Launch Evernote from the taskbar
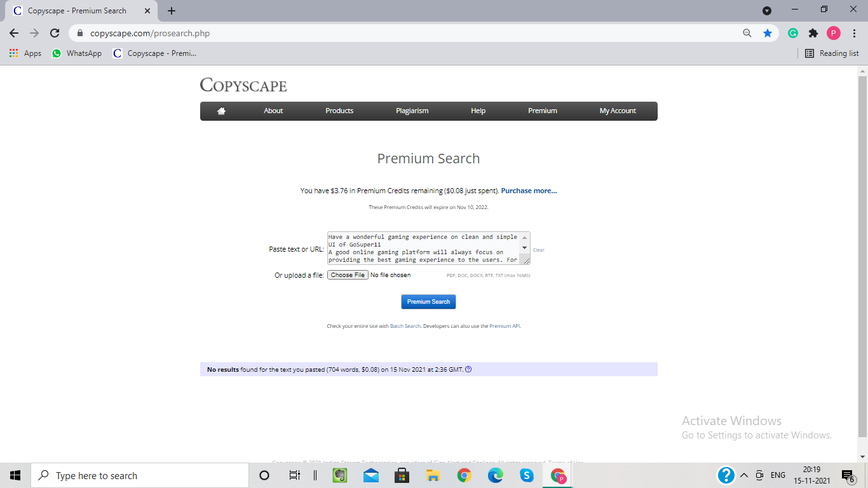Image resolution: width=868 pixels, height=488 pixels. click(x=340, y=475)
